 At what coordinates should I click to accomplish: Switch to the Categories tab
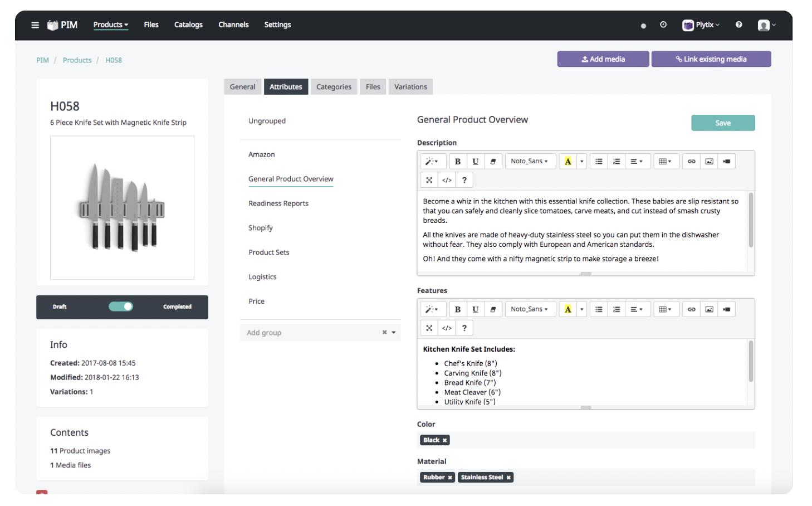334,87
